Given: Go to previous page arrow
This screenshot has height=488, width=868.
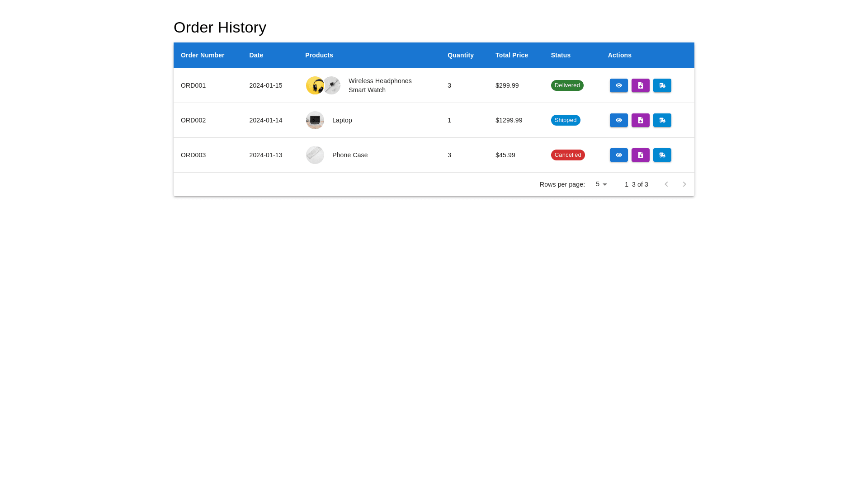Looking at the screenshot, I should [666, 184].
